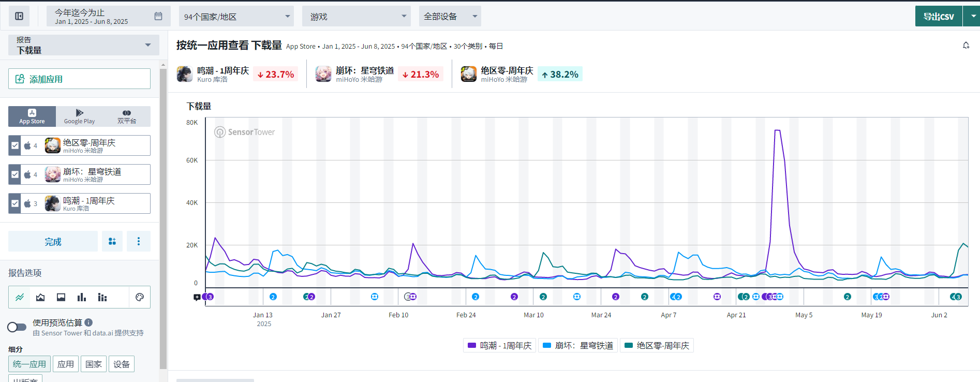The height and width of the screenshot is (382, 980).
Task: Click info icon beside 使用预览估算
Action: [88, 322]
